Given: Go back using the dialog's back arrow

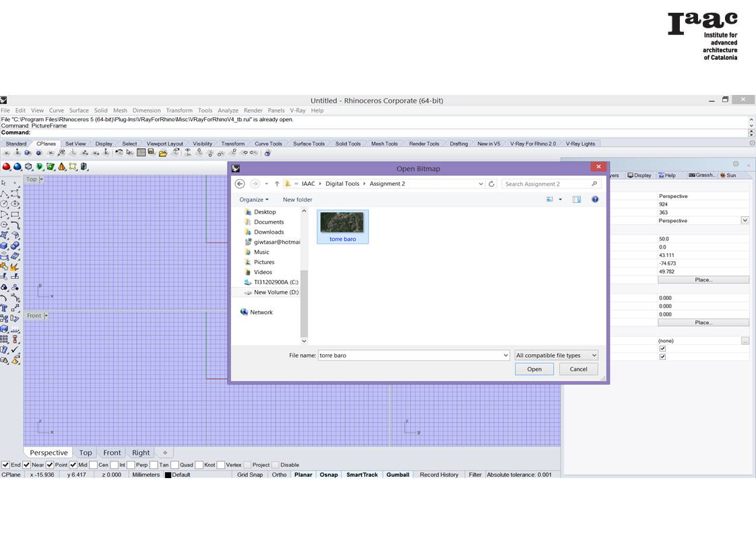Looking at the screenshot, I should (239, 184).
